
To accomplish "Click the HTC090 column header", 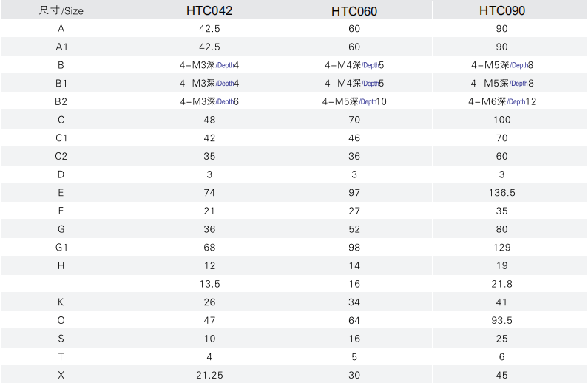I will point(502,10).
